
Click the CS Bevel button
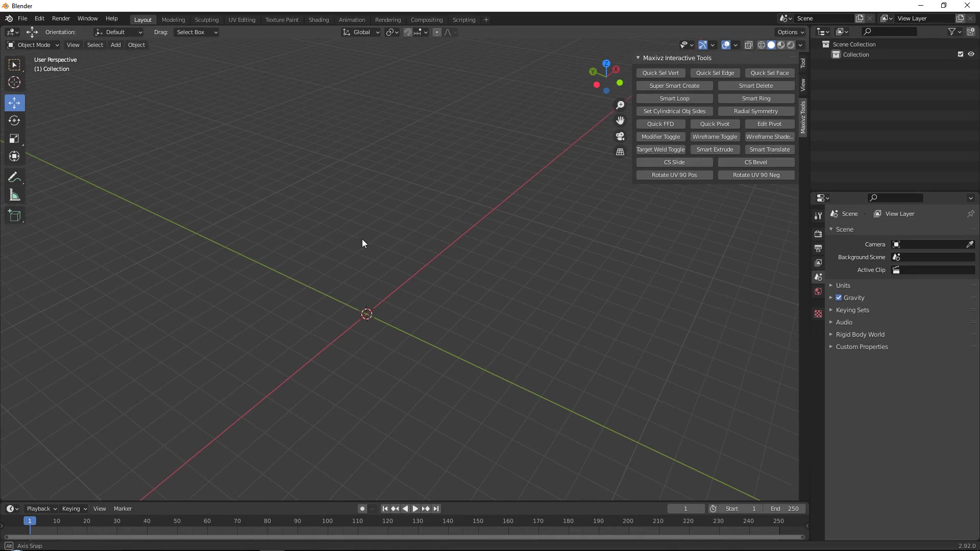pyautogui.click(x=756, y=162)
